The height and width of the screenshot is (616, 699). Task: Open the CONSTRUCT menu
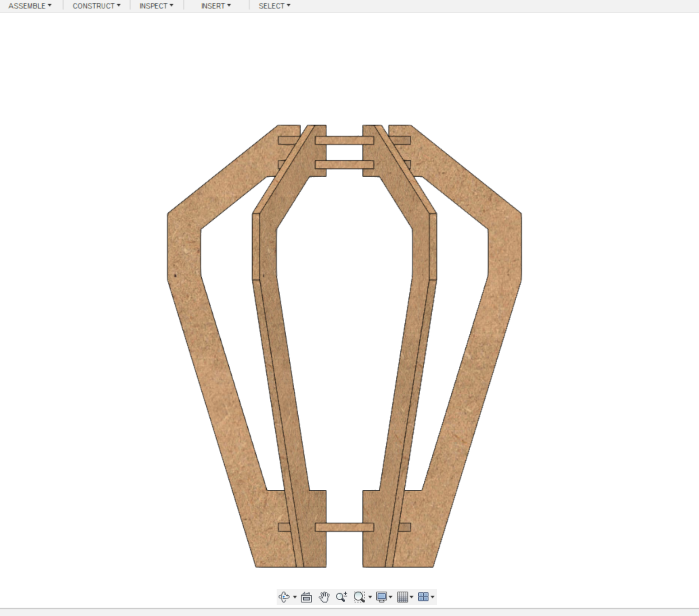pos(96,6)
